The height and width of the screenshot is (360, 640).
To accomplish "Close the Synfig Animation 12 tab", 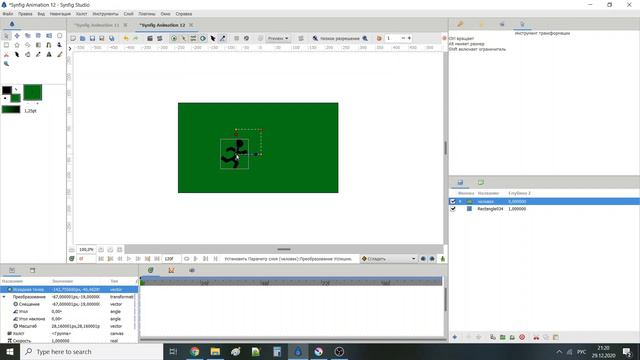I will point(191,25).
